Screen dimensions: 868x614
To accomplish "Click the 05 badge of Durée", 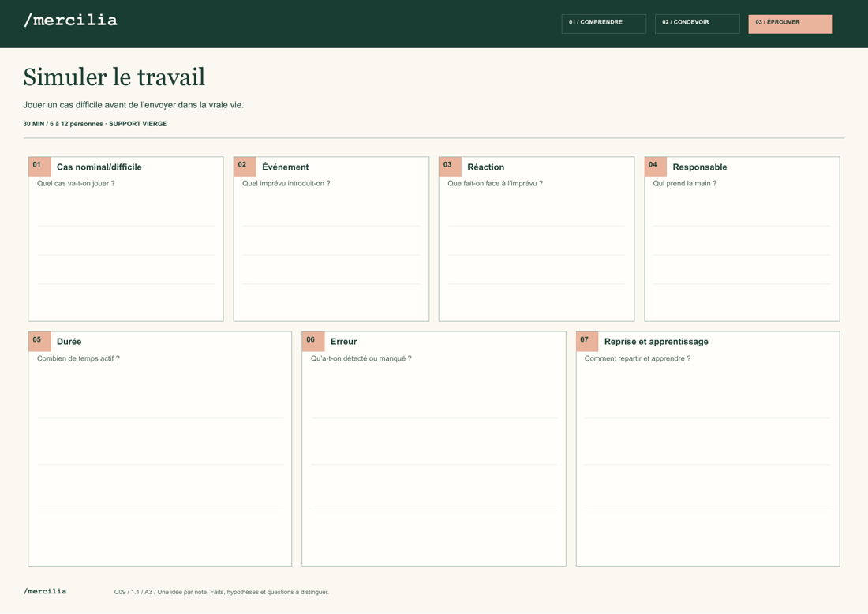I will (39, 341).
